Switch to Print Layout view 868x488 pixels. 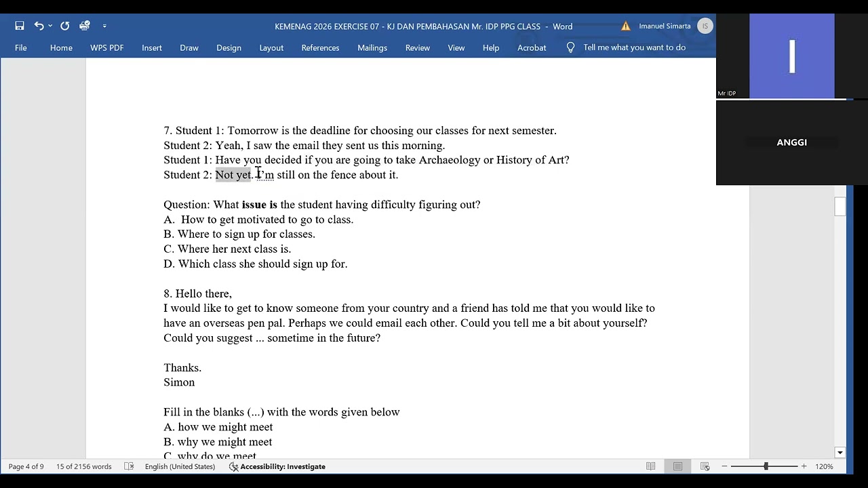[677, 466]
